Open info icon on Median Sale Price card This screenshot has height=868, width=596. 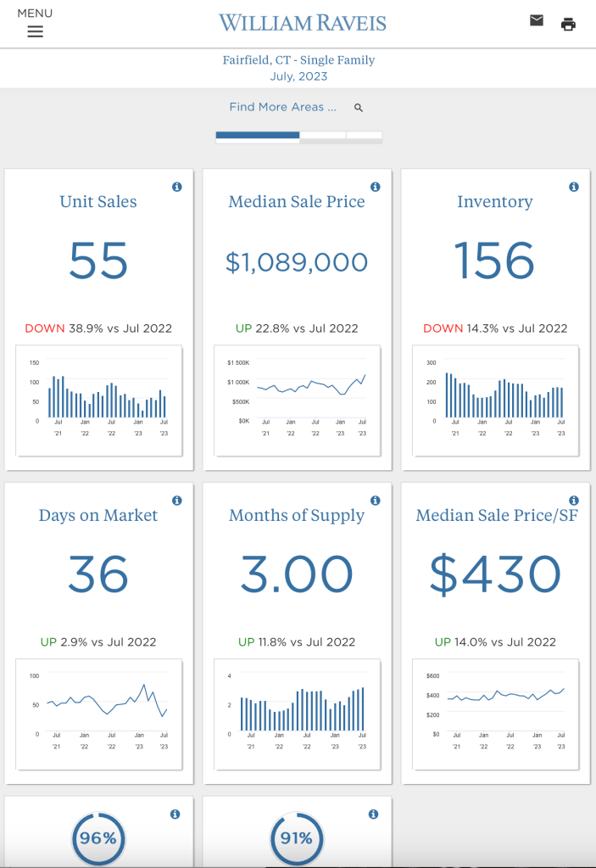pos(376,187)
